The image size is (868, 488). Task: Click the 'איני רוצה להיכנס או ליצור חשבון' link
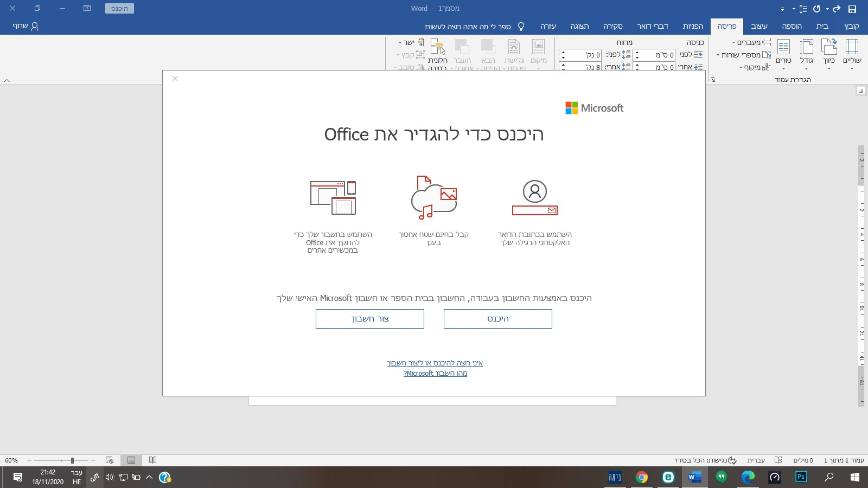click(x=435, y=363)
